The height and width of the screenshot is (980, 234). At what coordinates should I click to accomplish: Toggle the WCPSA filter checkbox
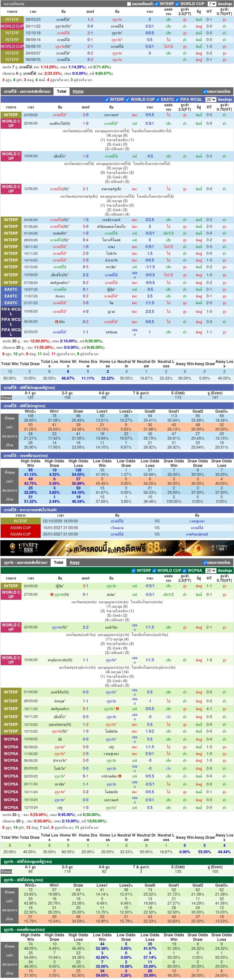[x=185, y=571]
